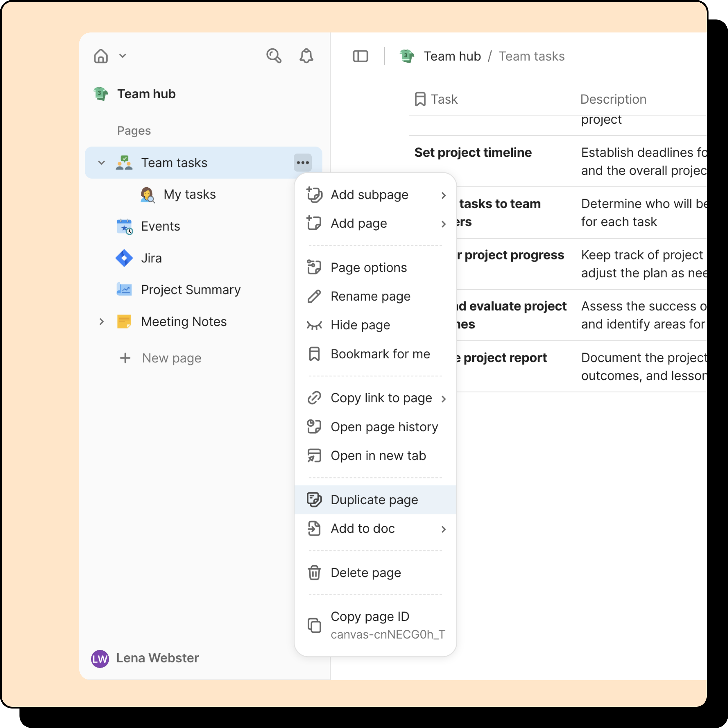Expand the Add subpage submenu arrow
The width and height of the screenshot is (728, 728).
coord(443,195)
